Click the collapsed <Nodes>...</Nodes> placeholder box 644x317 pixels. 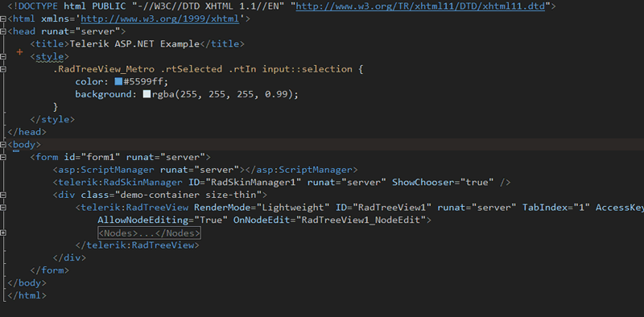click(x=150, y=233)
